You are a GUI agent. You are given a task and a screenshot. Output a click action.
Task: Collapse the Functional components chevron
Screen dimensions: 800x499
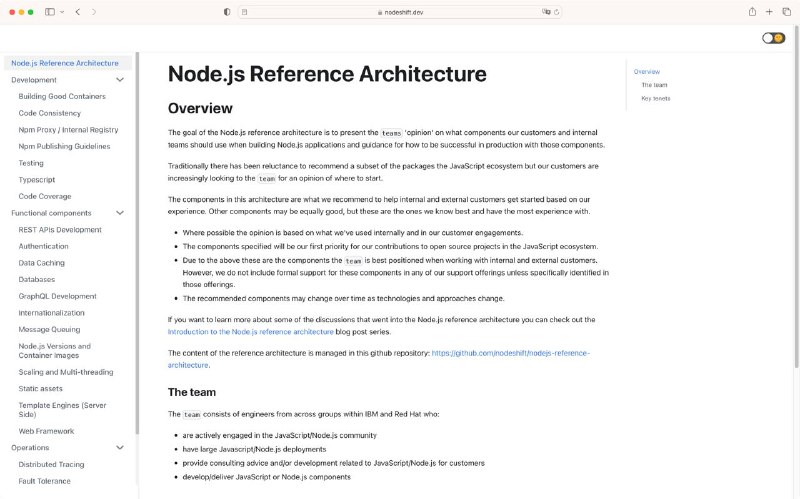click(x=120, y=213)
